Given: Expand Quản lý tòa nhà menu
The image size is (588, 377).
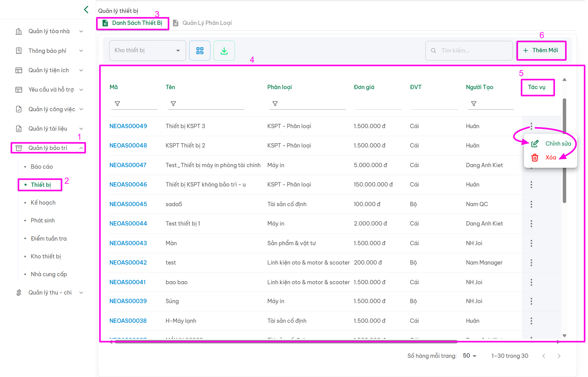Looking at the screenshot, I should (x=49, y=31).
